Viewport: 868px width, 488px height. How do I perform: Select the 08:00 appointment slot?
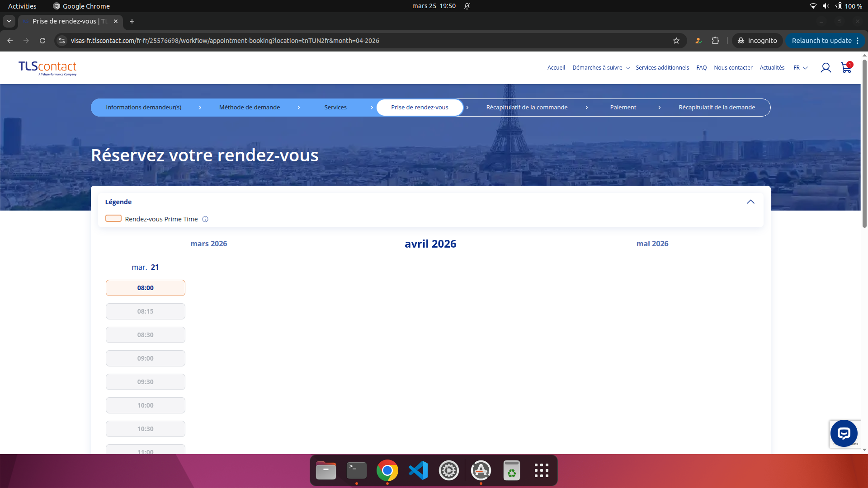(145, 288)
